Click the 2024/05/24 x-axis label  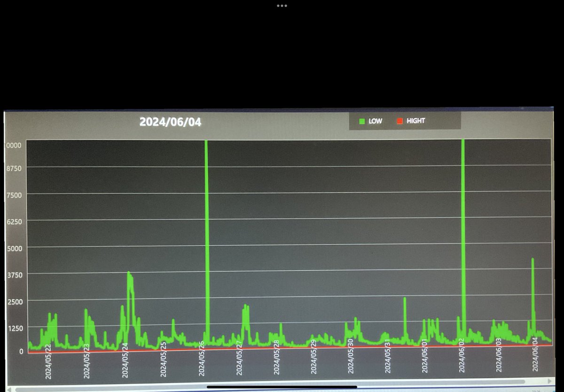pos(125,360)
